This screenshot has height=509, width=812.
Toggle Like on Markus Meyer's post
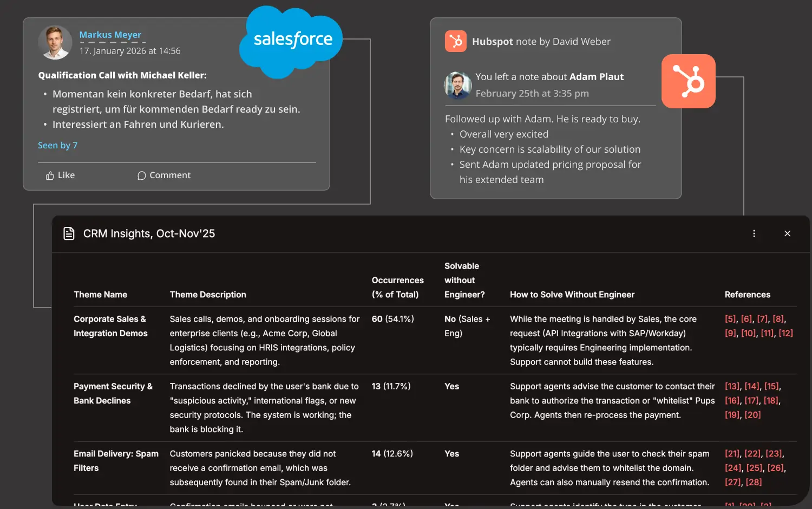(x=60, y=175)
